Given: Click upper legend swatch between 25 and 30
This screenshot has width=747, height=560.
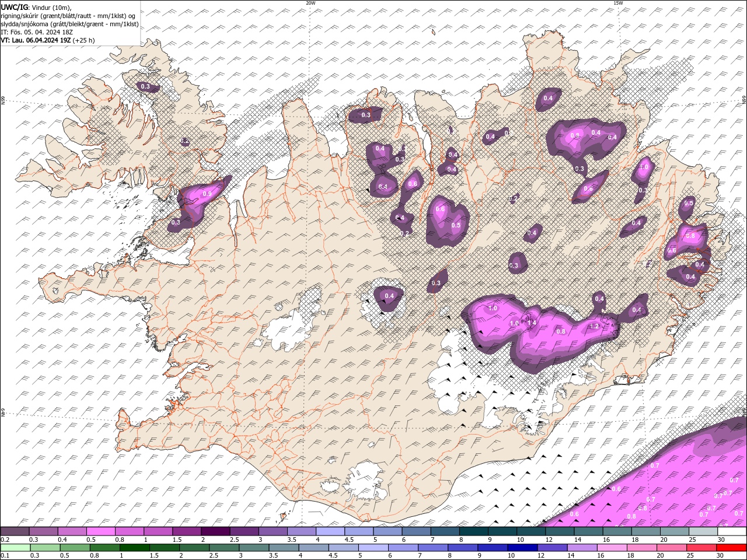Looking at the screenshot, I should (x=703, y=531).
